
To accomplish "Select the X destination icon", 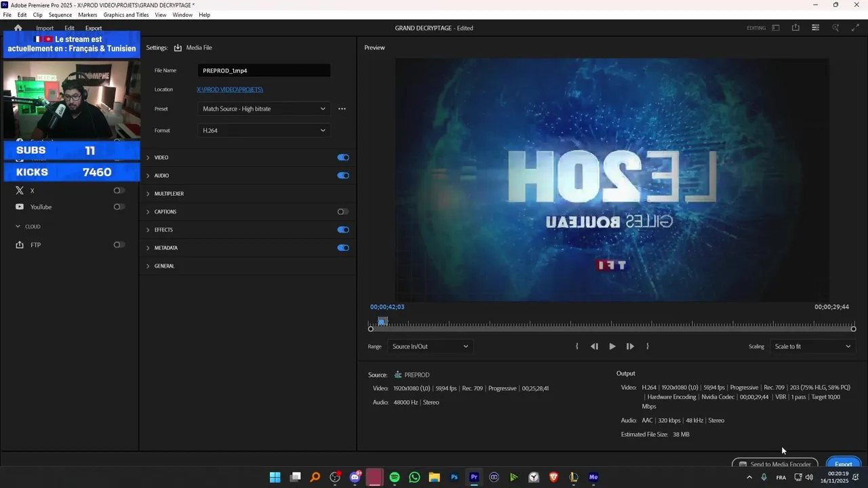I will (20, 190).
